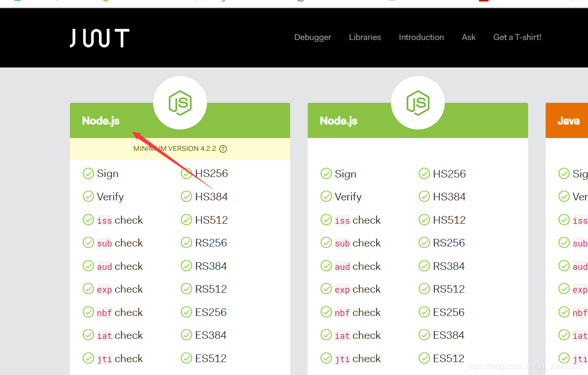Screen dimensions: 588x375
Task: Click "Verify" text in the banner-less Node.js card
Action: click(348, 197)
